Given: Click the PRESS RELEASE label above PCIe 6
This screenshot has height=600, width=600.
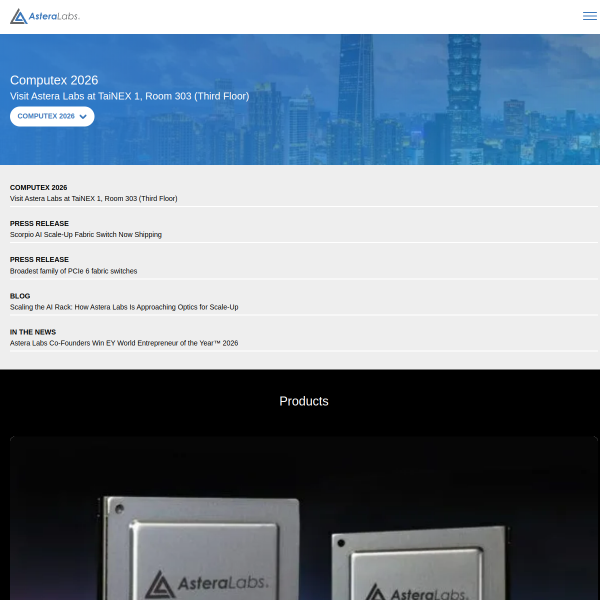Looking at the screenshot, I should [x=39, y=259].
